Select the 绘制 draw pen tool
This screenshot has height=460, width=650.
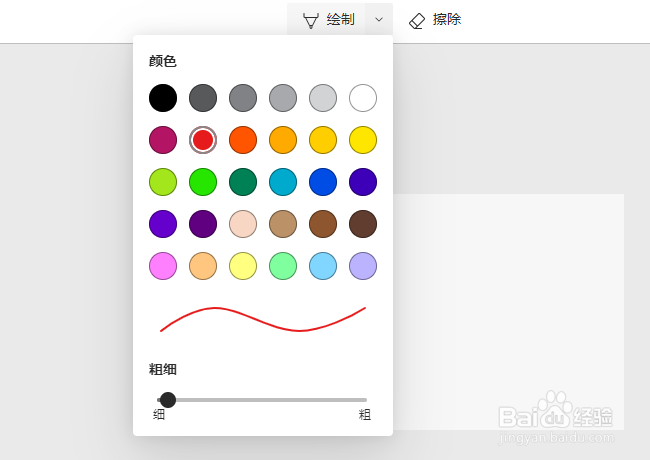[x=326, y=19]
